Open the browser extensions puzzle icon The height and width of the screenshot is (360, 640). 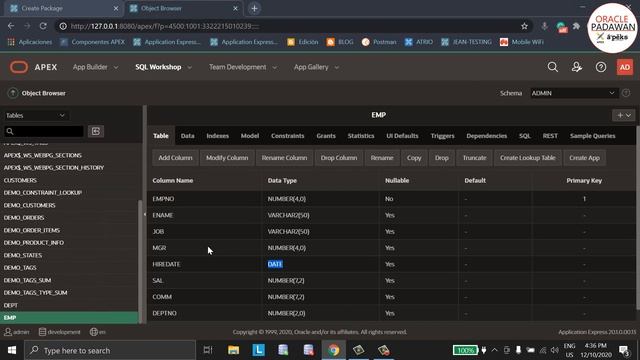click(576, 26)
